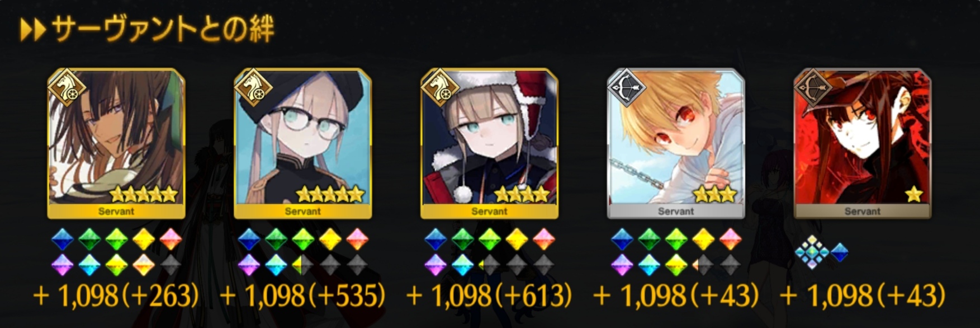Click the small blue gem beside the bond crest
Image resolution: width=980 pixels, height=328 pixels.
click(839, 252)
